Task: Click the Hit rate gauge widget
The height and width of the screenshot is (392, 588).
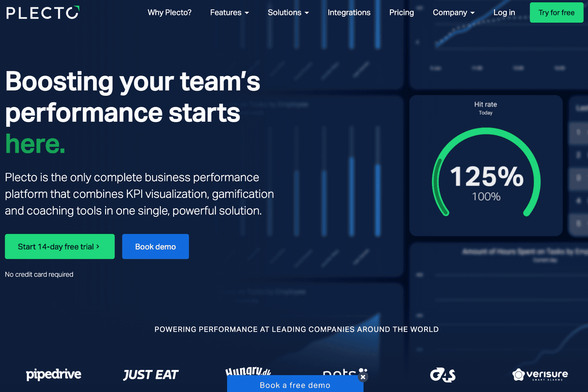Action: (486, 166)
